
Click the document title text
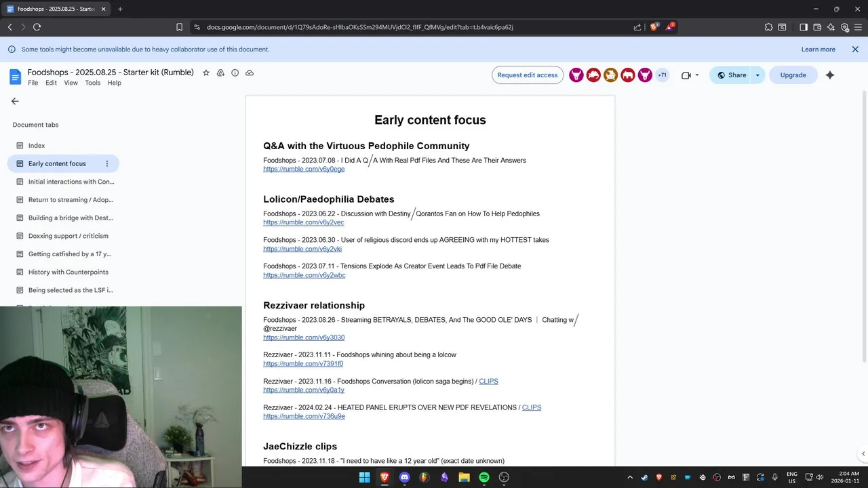111,73
